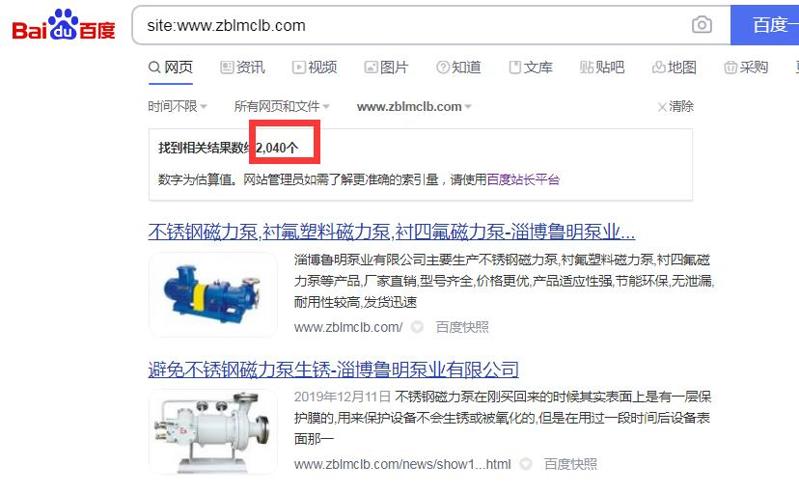The height and width of the screenshot is (493, 799).
Task: Open the 不锈钢磁力泵 first result title
Action: tap(391, 232)
